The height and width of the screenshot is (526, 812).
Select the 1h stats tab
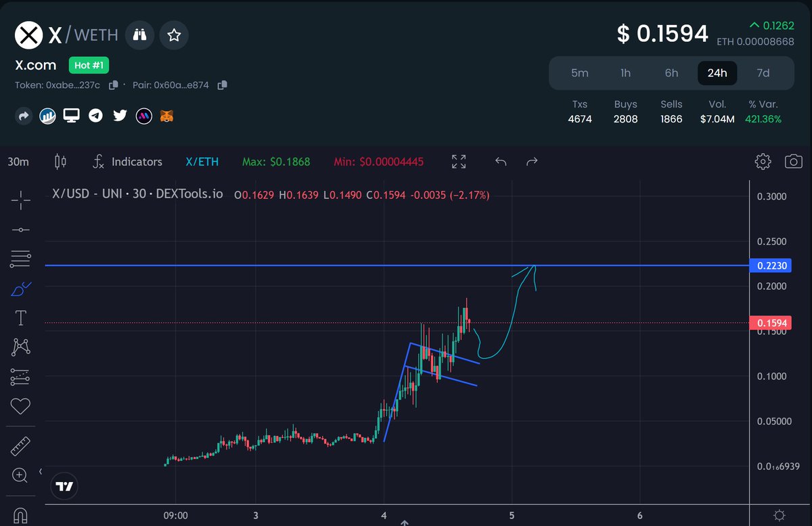[625, 73]
